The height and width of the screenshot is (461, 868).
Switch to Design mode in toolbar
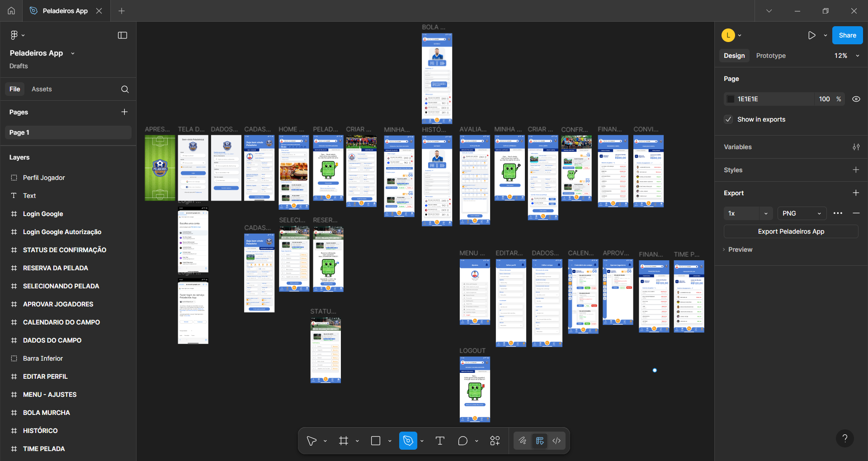[x=539, y=441]
